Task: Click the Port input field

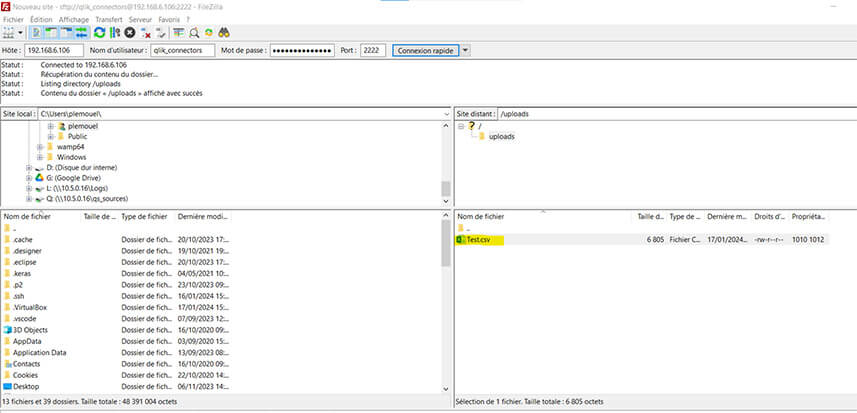Action: pyautogui.click(x=373, y=50)
